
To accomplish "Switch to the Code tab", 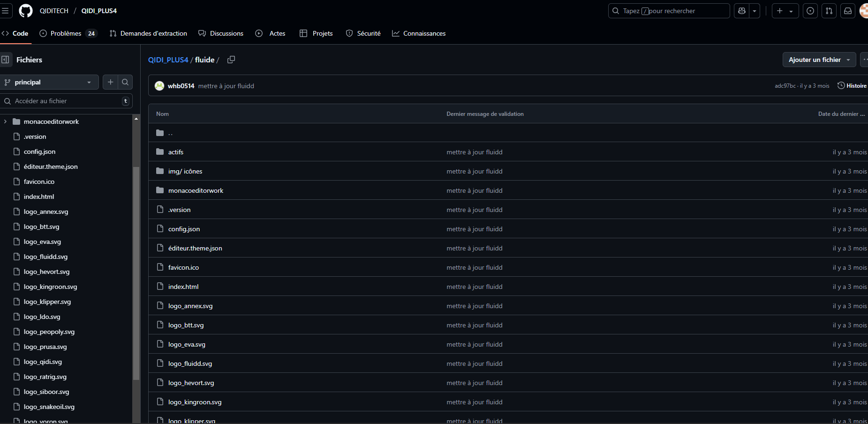I will click(15, 33).
